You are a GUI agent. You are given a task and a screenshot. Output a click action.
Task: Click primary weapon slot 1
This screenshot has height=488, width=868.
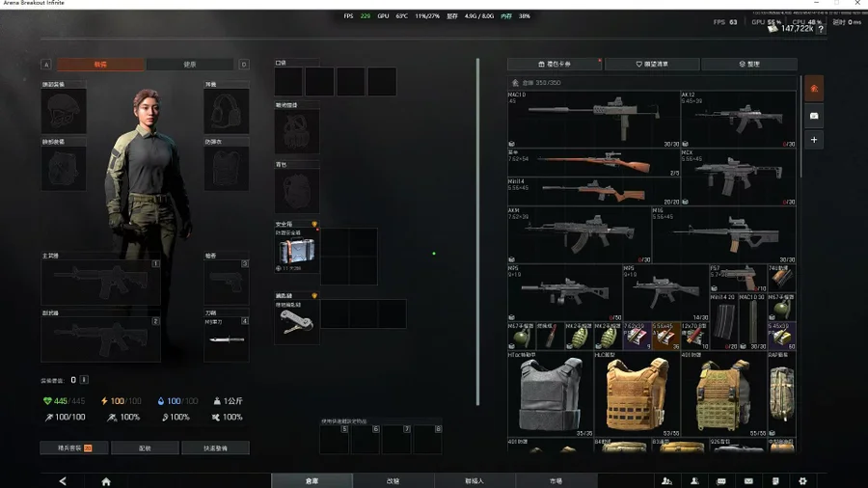click(x=100, y=283)
